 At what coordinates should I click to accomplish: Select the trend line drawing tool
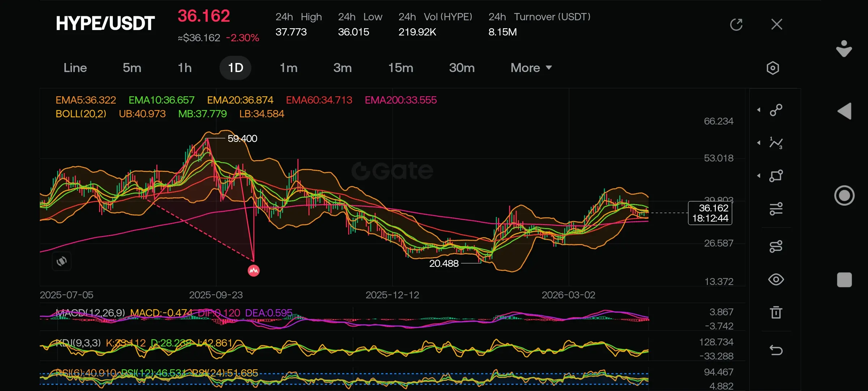776,110
